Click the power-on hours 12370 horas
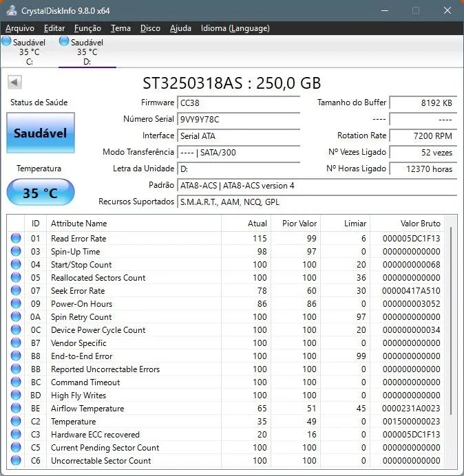Image resolution: width=464 pixels, height=476 pixels. (423, 169)
